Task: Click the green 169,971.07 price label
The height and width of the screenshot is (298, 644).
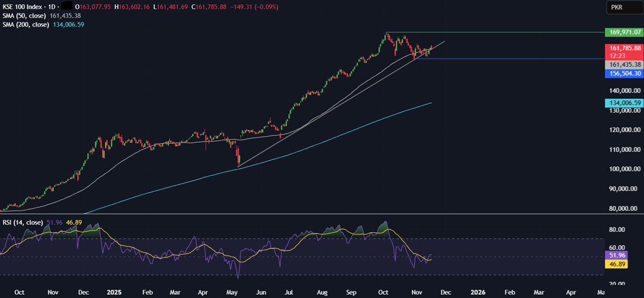Action: [625, 32]
